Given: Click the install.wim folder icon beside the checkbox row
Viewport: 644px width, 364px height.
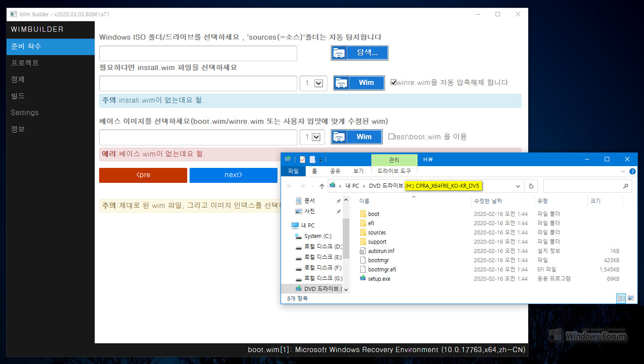Looking at the screenshot, I should [x=341, y=83].
